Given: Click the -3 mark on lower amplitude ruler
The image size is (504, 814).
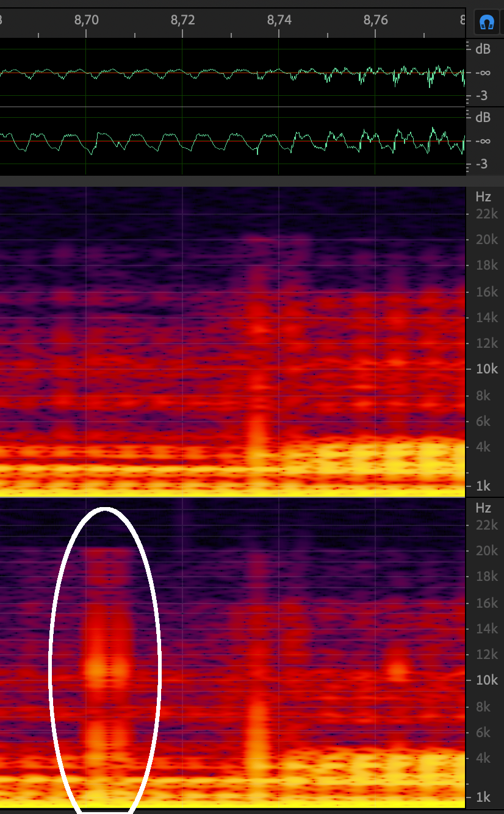Looking at the screenshot, I should (x=481, y=164).
